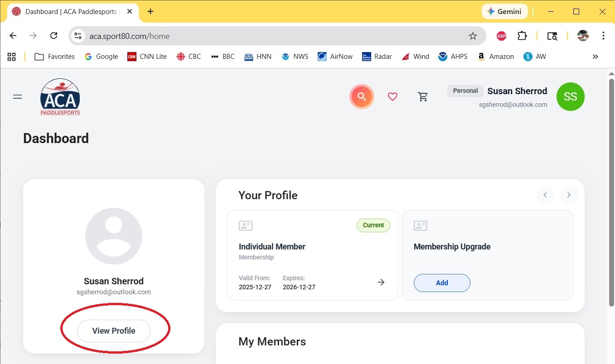Open the AdBlock Plus extension icon
This screenshot has height=364, width=615.
coord(501,35)
